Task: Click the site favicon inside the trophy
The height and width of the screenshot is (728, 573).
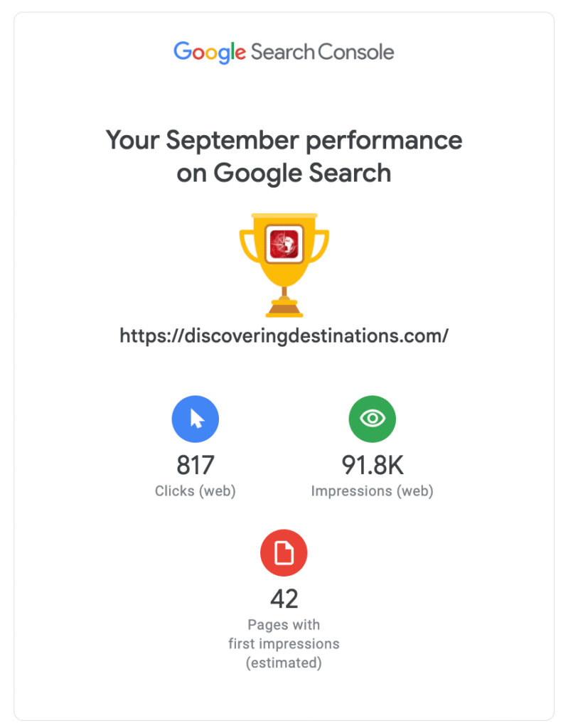Action: (284, 244)
